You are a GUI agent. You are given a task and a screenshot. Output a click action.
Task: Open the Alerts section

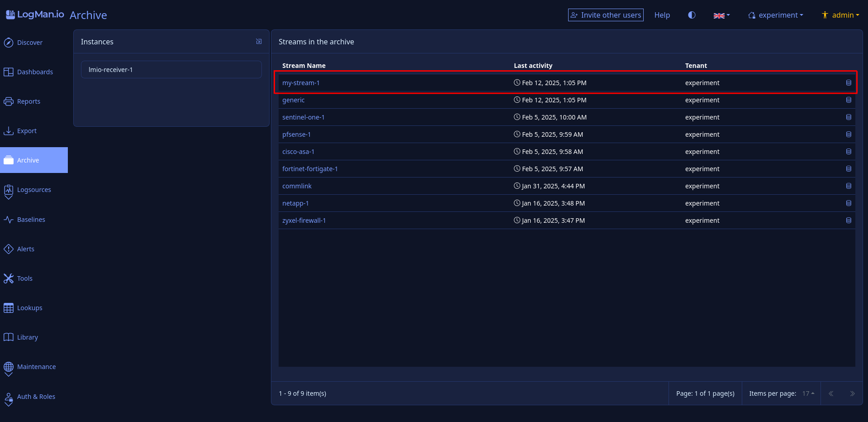click(25, 249)
